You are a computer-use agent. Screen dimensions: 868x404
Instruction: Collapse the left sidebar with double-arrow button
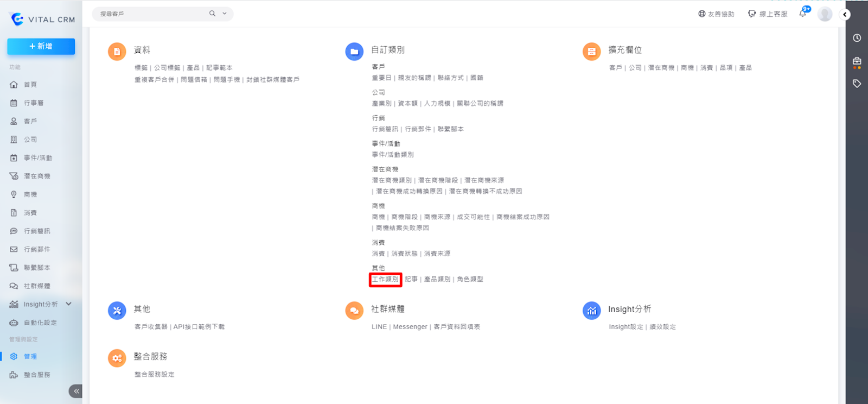(76, 391)
